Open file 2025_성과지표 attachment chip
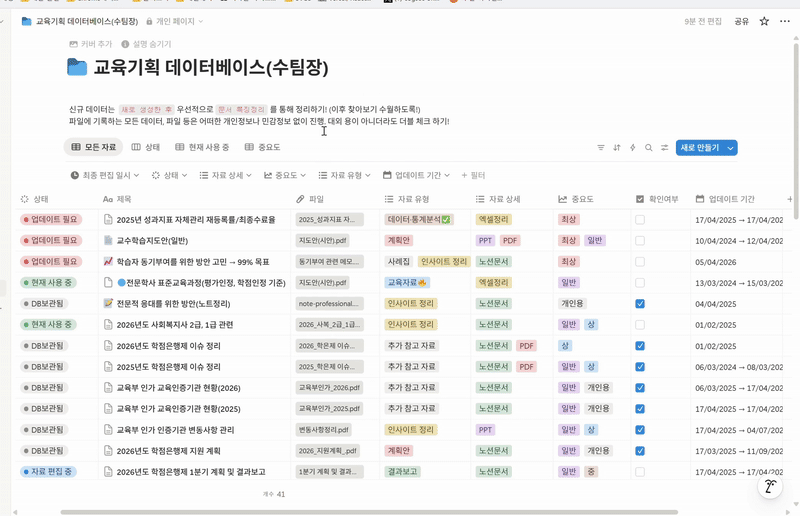Image resolution: width=800 pixels, height=516 pixels. (329, 219)
